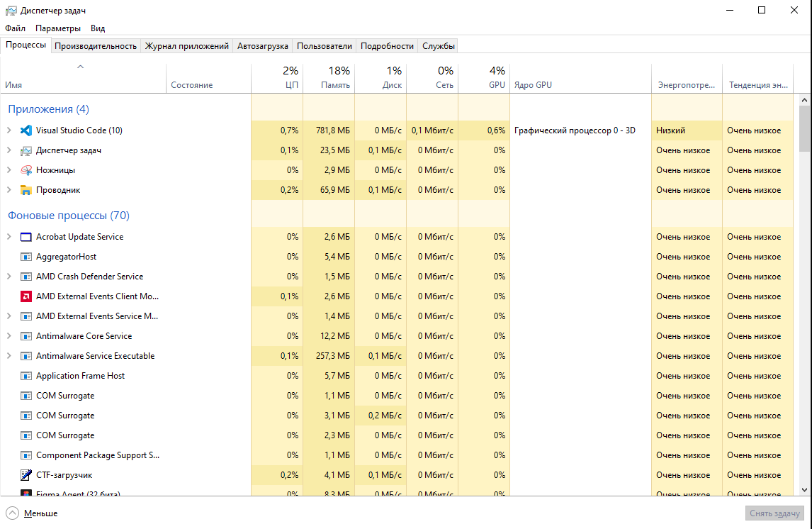The height and width of the screenshot is (529, 812).
Task: Sort by the GPU column header
Action: coord(484,79)
